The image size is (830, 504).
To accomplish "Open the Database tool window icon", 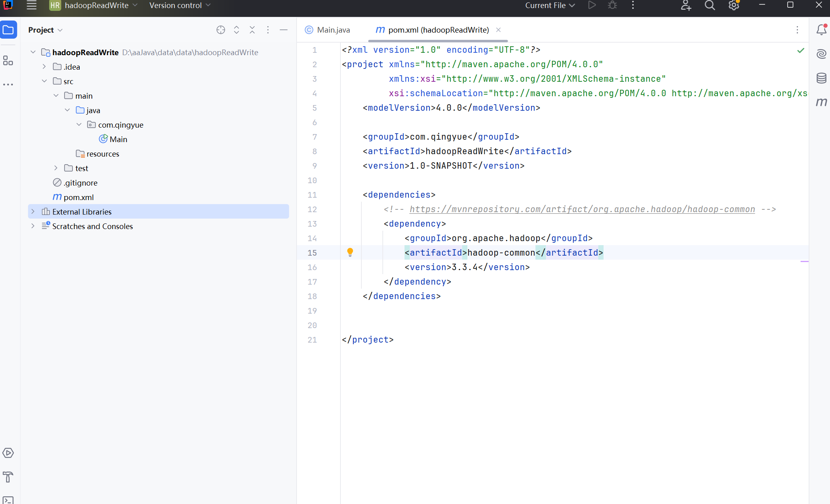I will coord(821,78).
